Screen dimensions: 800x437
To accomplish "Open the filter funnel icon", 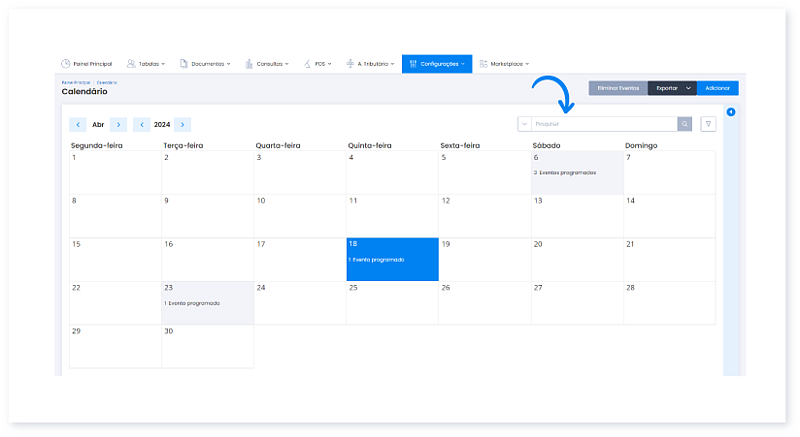I will point(708,124).
